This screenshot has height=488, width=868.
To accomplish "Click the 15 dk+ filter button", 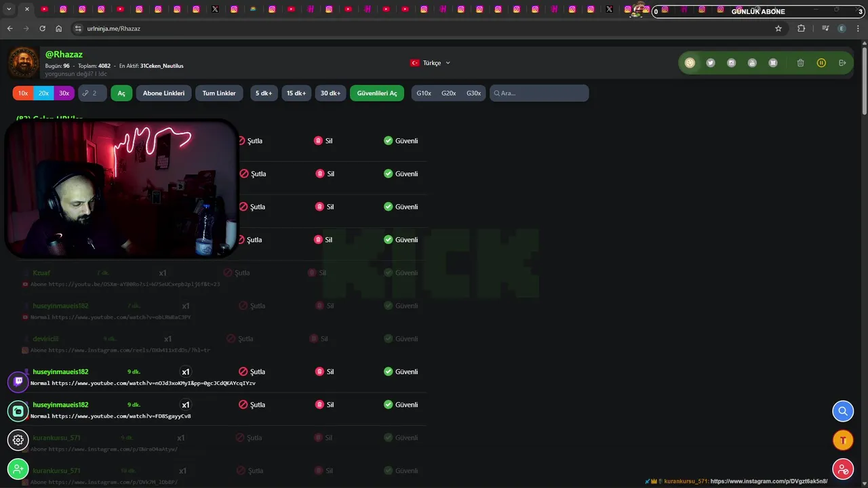I will [x=296, y=93].
